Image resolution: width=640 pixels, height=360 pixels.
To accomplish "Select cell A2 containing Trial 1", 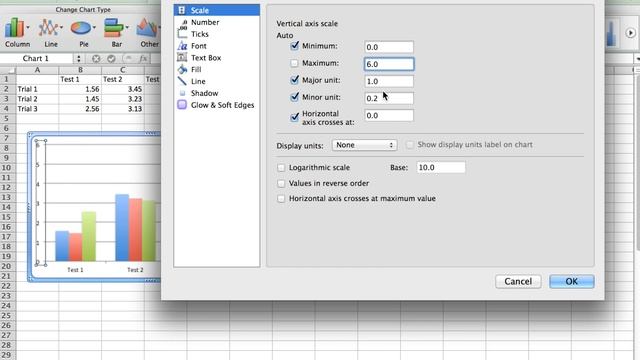I will (38, 89).
